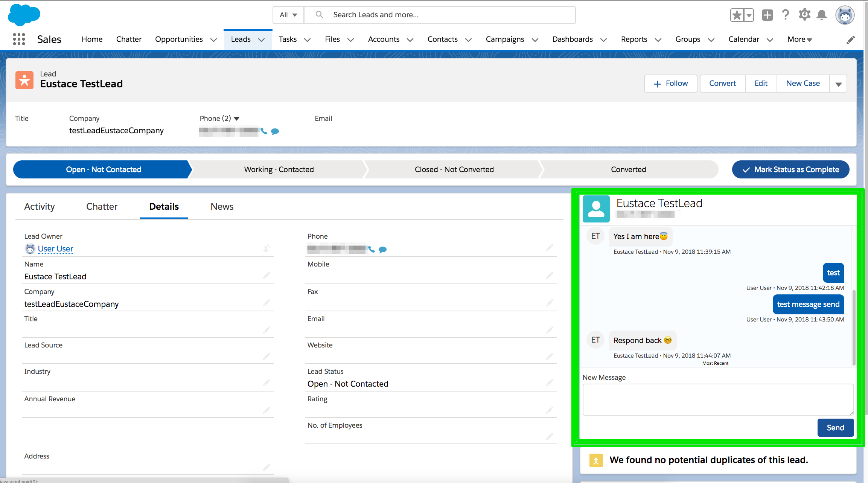
Task: Open the favorites list dropdown arrow
Action: click(x=749, y=15)
